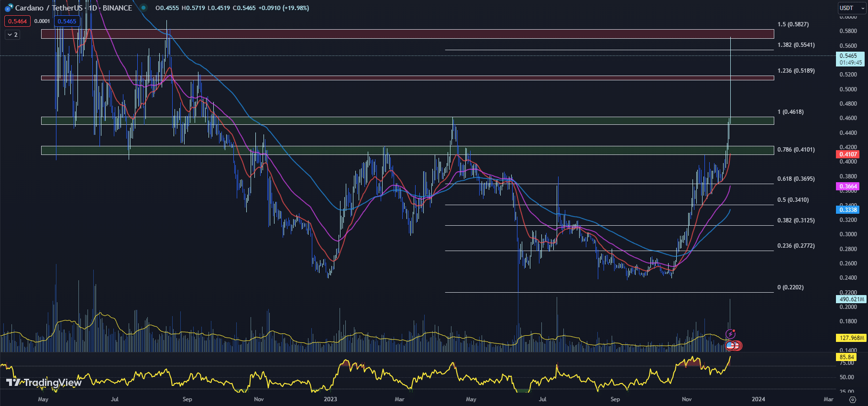Select the magenta 0.3664 moving average label

tap(848, 186)
